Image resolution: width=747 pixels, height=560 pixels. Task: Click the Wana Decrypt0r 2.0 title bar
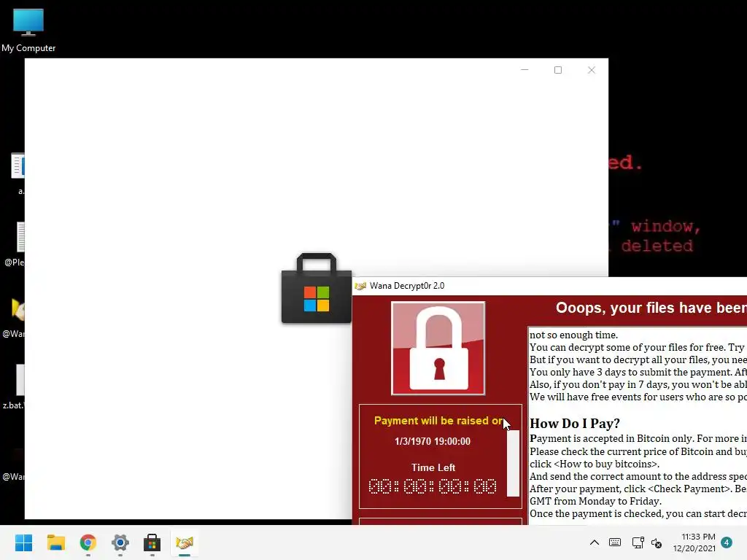pos(550,286)
